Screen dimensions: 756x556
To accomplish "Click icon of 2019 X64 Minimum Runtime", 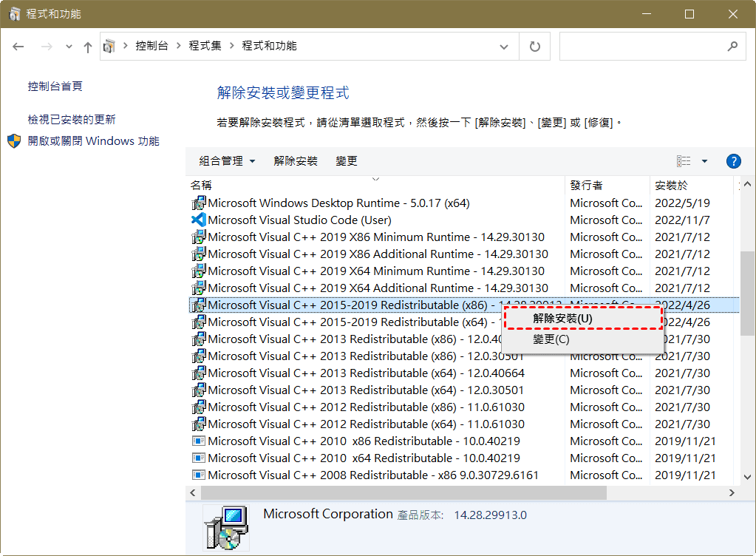I will coord(199,271).
